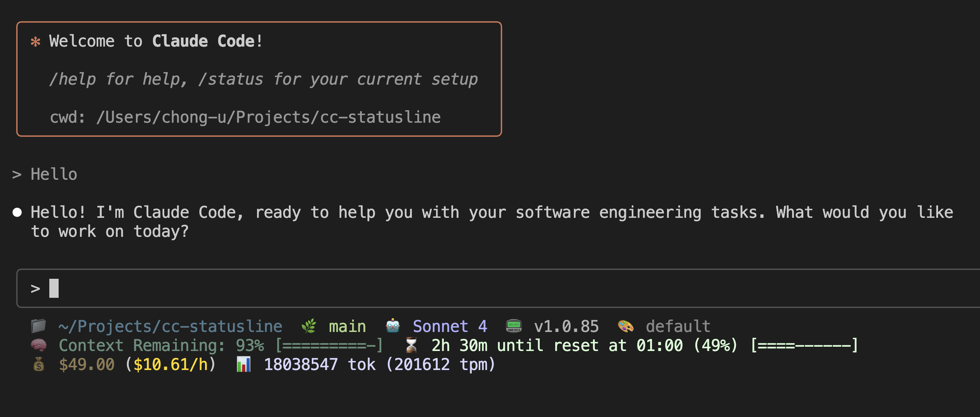Click the Sonnet 4 model label

pos(450,327)
